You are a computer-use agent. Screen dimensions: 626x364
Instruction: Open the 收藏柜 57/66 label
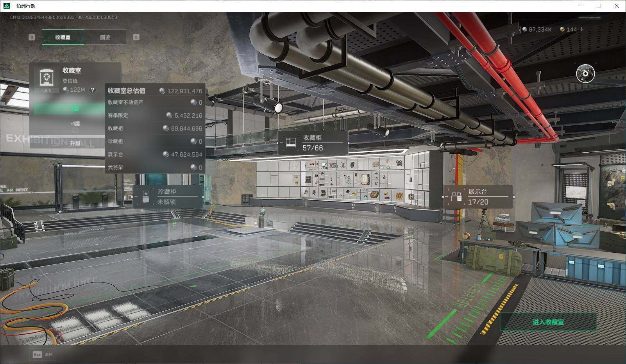[x=313, y=143]
